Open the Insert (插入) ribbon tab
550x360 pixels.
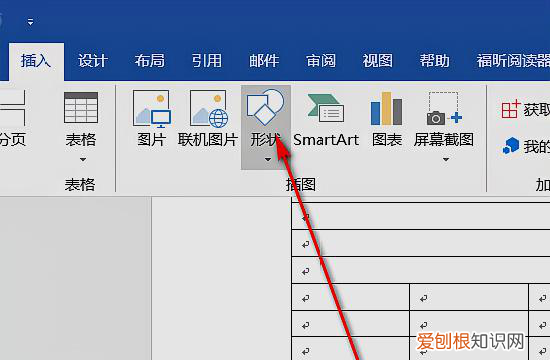pyautogui.click(x=36, y=61)
